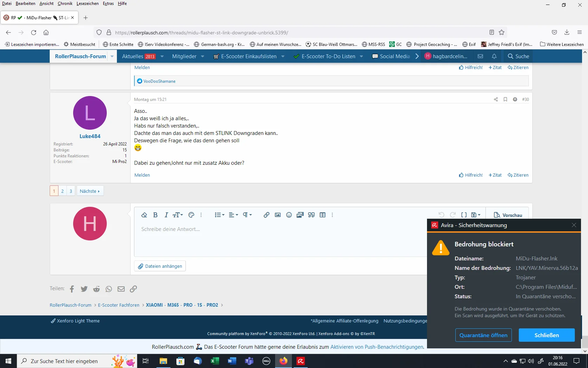This screenshot has height=368, width=588.
Task: Toggle bold formatting in reply editor
Action: (x=155, y=215)
